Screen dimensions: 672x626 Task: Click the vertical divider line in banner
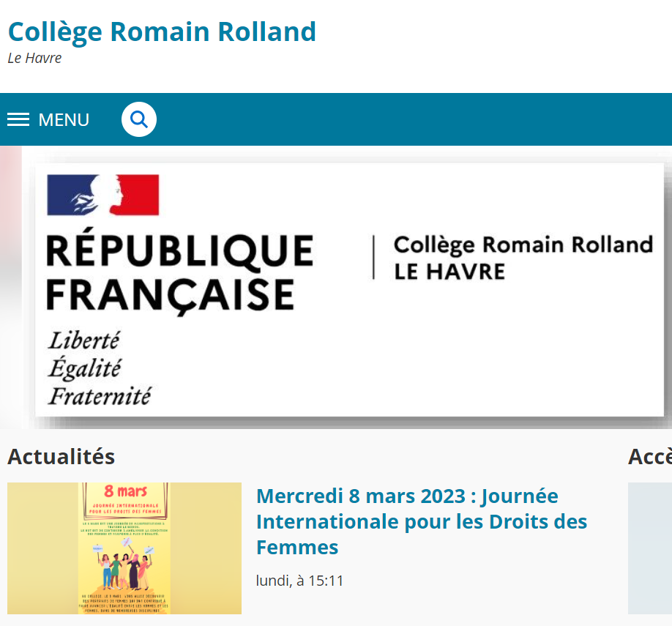(374, 257)
